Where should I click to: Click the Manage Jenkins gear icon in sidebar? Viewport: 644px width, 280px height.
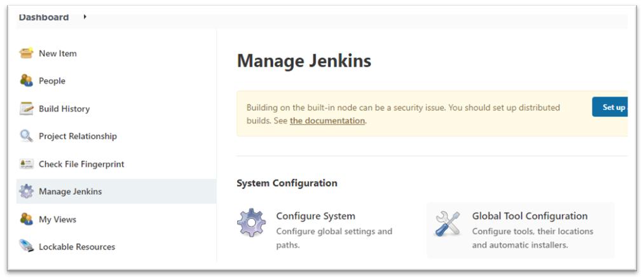coord(26,192)
